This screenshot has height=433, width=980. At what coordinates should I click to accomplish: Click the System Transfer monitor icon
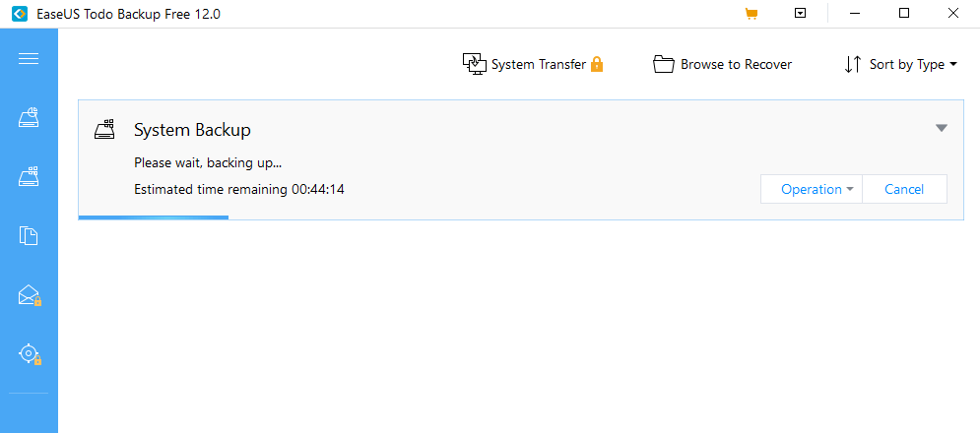click(475, 65)
